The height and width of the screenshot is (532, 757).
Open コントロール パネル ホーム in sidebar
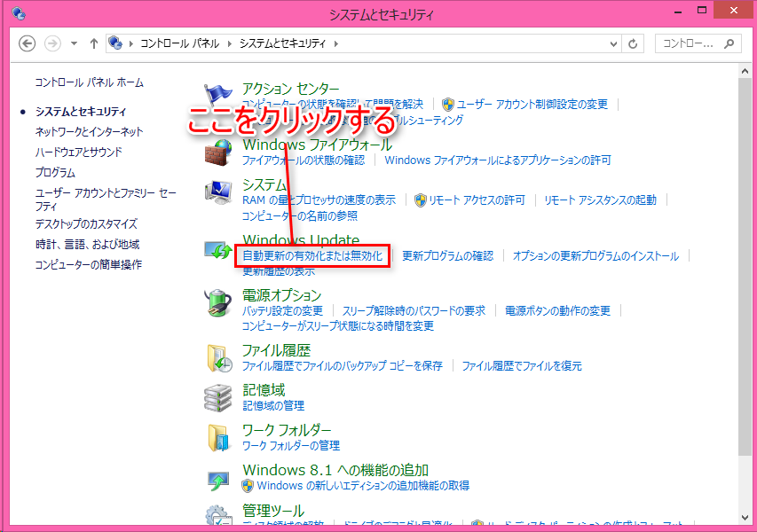tap(90, 82)
